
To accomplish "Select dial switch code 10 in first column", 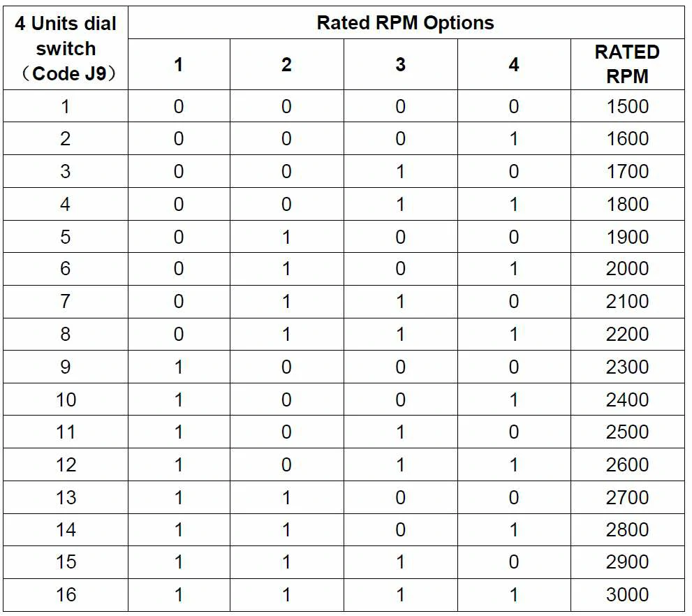I will (66, 399).
